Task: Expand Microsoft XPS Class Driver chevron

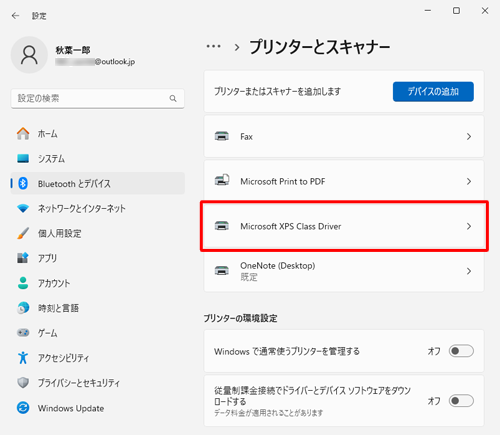Action: pyautogui.click(x=469, y=226)
